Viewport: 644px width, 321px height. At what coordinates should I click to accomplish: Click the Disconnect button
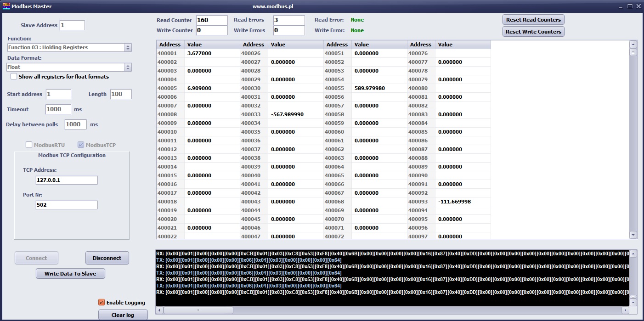click(107, 258)
